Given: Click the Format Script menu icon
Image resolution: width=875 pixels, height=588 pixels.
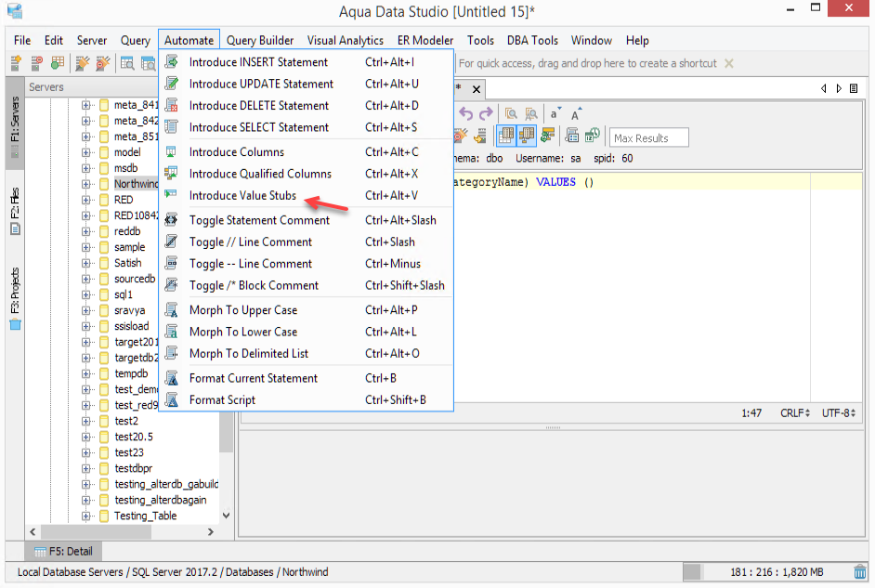Looking at the screenshot, I should [172, 399].
